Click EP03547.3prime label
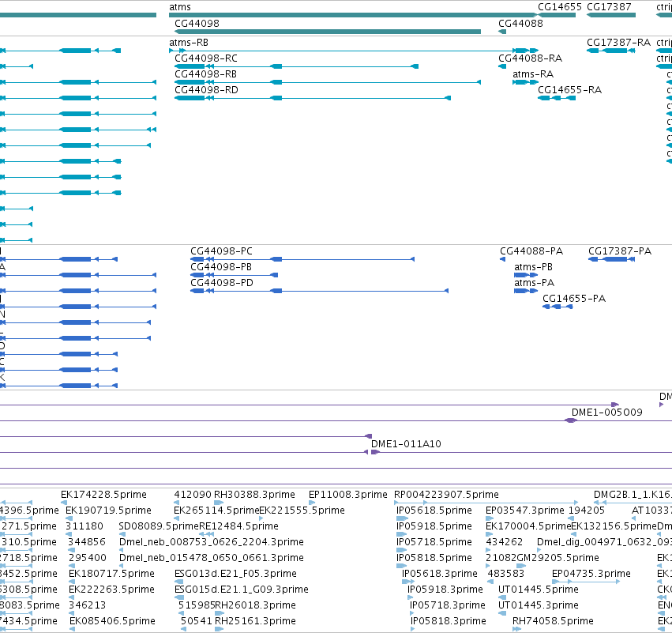The height and width of the screenshot is (633, 672). (524, 511)
